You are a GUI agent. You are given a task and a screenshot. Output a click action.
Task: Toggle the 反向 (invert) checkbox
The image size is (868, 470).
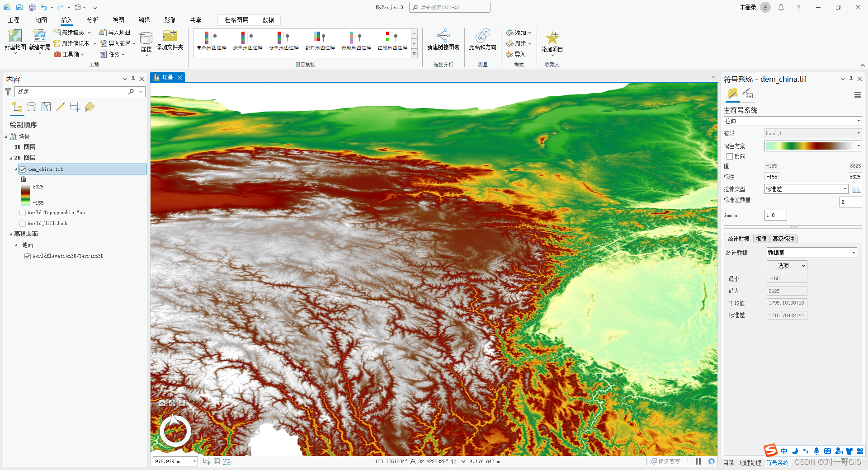click(x=729, y=156)
